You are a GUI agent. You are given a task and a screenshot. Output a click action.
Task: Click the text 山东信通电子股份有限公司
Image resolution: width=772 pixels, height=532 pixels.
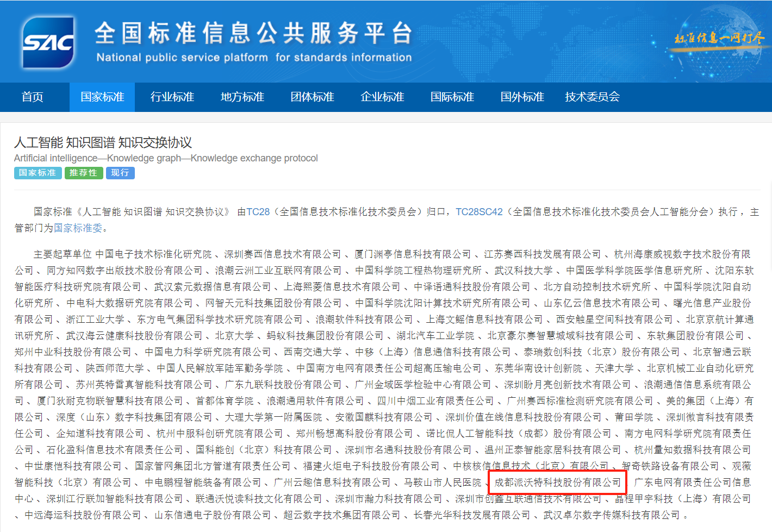[213, 515]
